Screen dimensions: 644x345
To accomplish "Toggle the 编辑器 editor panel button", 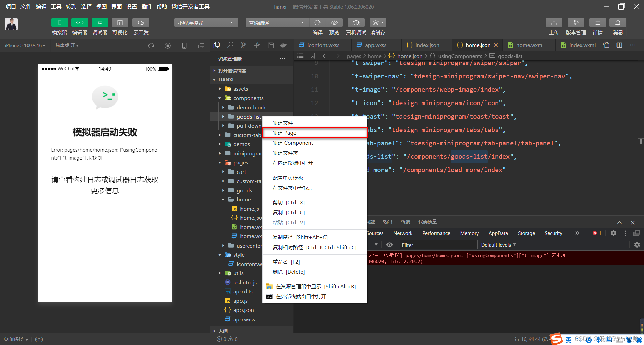I will 79,23.
